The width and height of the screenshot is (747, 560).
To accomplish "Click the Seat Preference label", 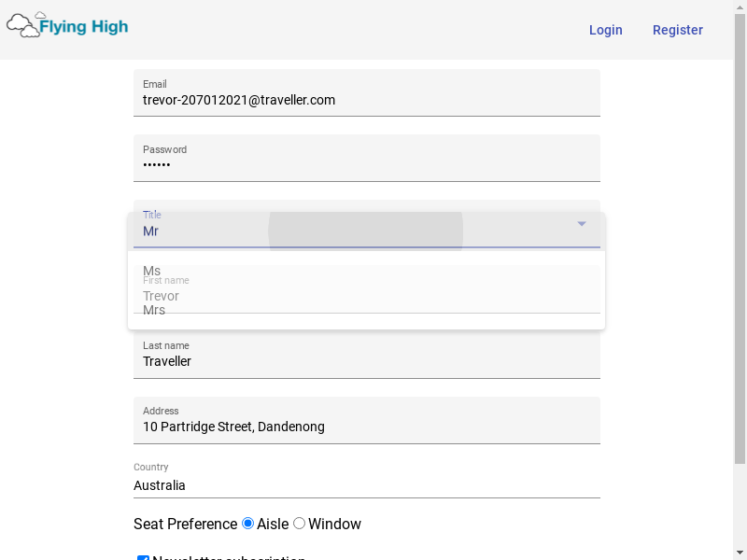I will pos(185,525).
